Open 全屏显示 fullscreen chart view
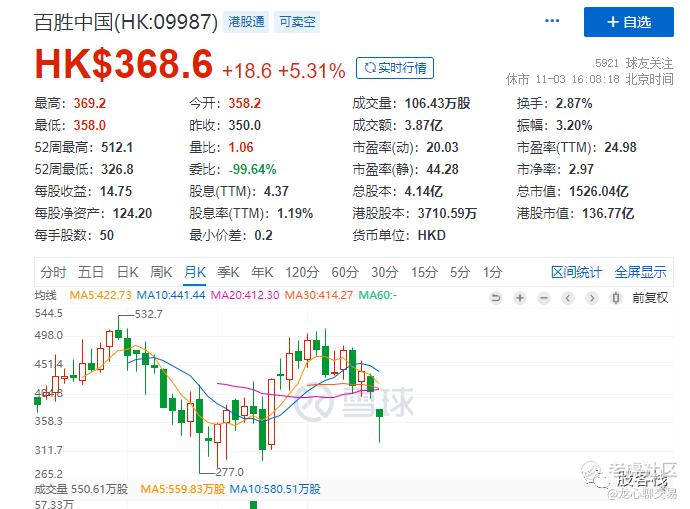Viewport: 690px width, 509px height. tap(640, 272)
